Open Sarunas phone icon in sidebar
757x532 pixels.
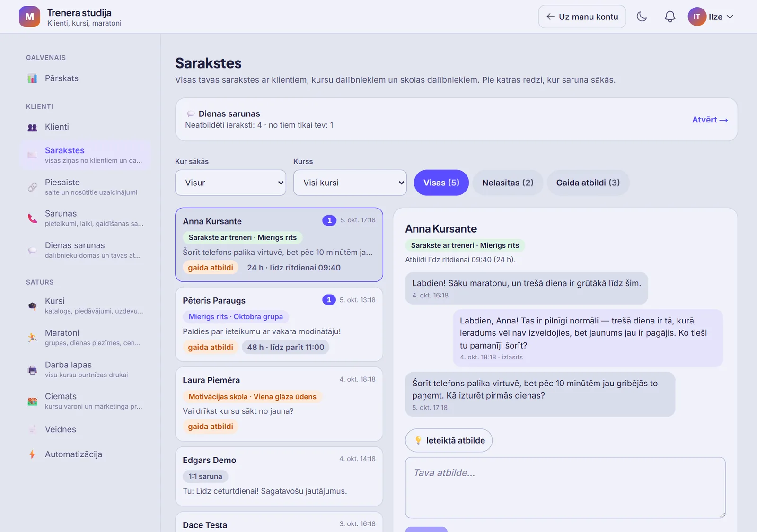click(32, 218)
